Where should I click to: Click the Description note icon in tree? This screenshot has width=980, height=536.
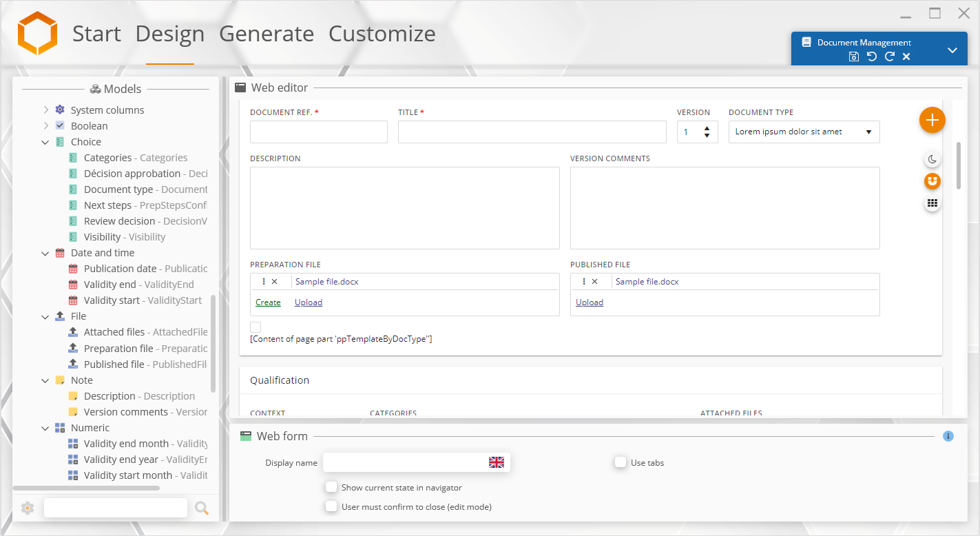click(74, 396)
